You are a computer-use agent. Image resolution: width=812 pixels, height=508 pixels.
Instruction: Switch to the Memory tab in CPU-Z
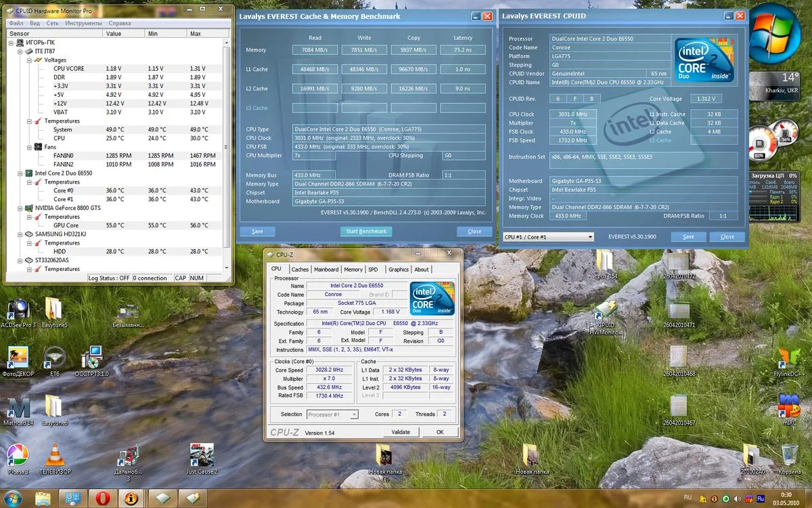point(353,270)
